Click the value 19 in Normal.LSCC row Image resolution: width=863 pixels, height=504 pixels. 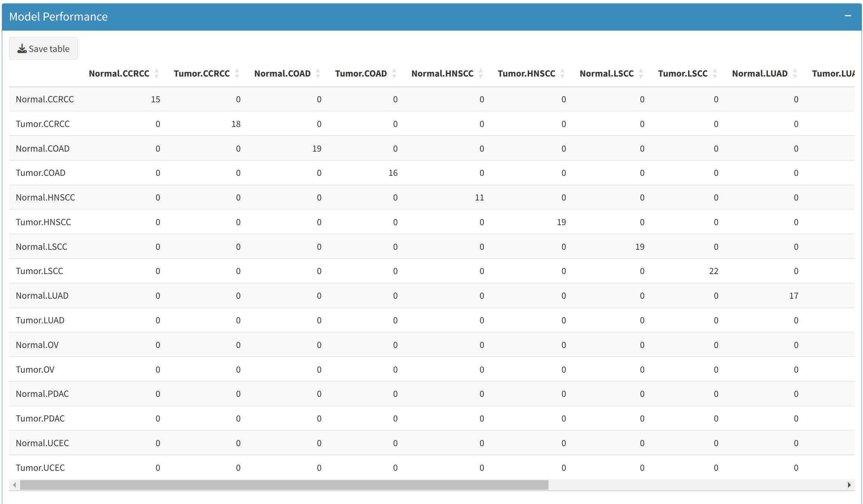tap(640, 247)
